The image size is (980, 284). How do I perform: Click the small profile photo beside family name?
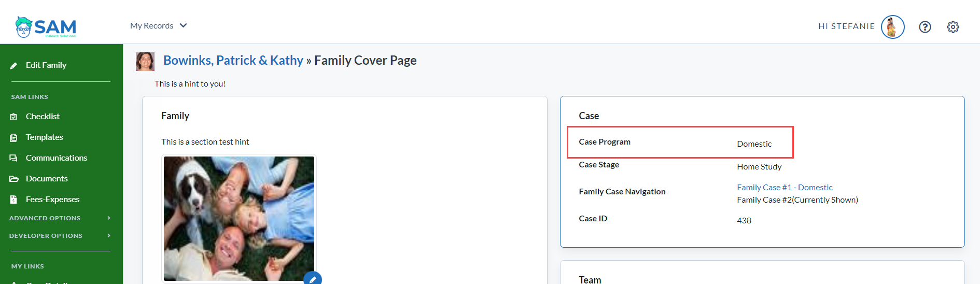click(145, 61)
